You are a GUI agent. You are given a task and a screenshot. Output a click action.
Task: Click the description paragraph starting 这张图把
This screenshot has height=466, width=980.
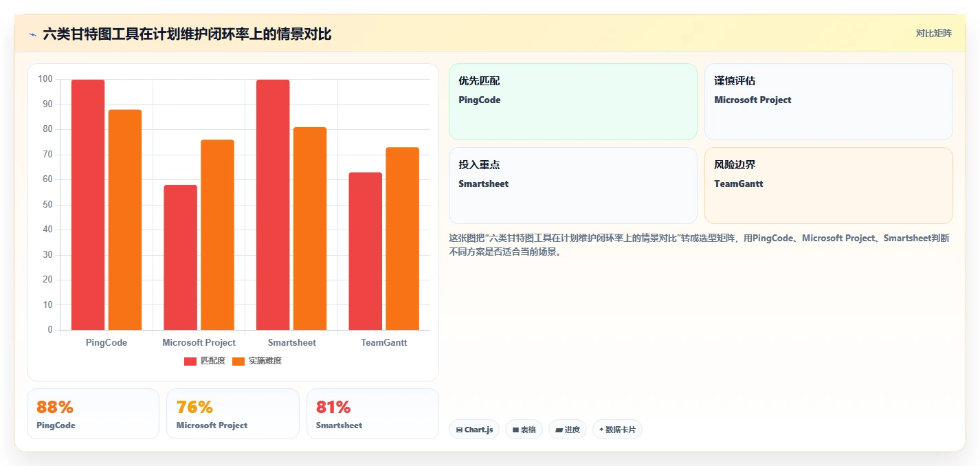699,245
